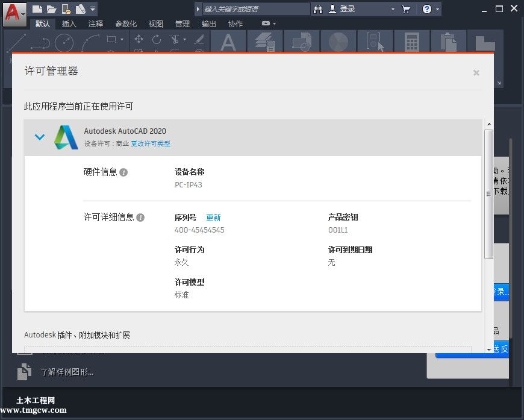Viewport: 524px width, 420px height.
Task: Expand the Help dropdown arrow
Action: (x=437, y=10)
